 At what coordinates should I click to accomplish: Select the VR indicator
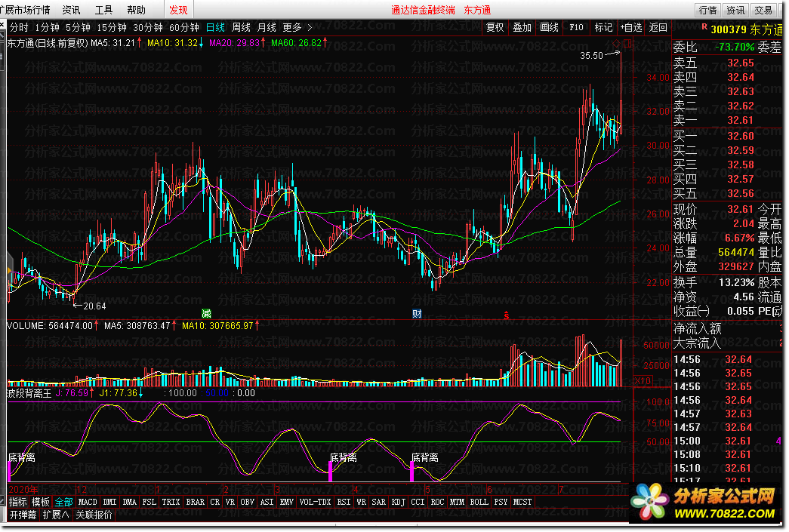tap(230, 502)
